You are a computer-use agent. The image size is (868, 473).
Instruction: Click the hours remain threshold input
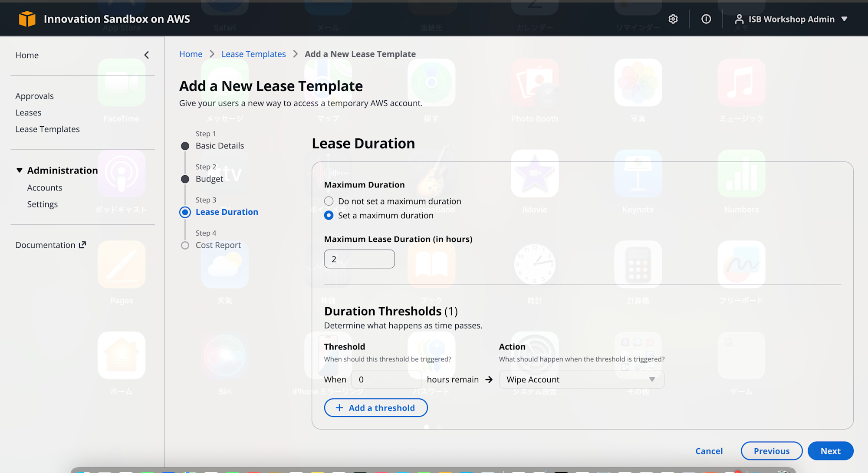click(386, 379)
